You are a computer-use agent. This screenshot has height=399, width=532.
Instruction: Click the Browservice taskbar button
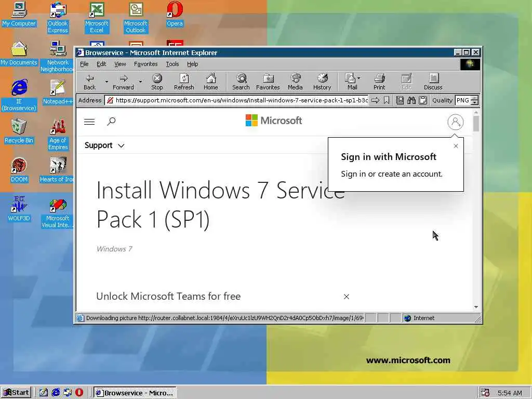[135, 393]
